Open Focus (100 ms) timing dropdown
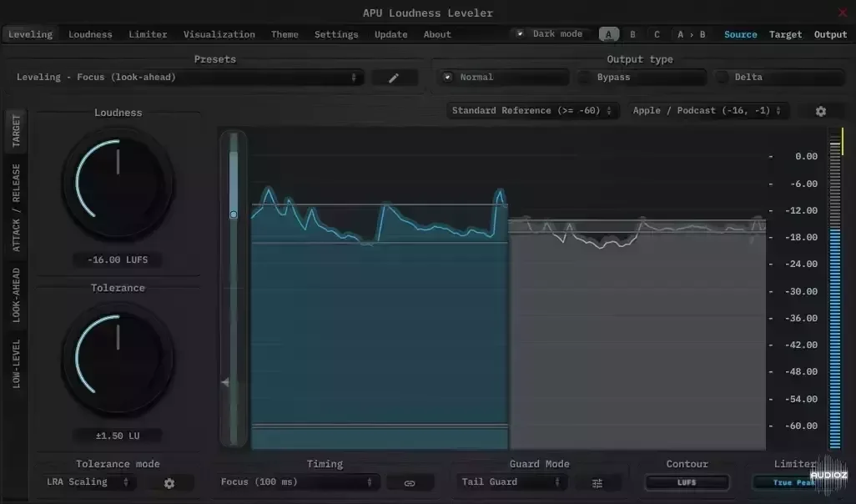The width and height of the screenshot is (856, 504). coord(297,481)
